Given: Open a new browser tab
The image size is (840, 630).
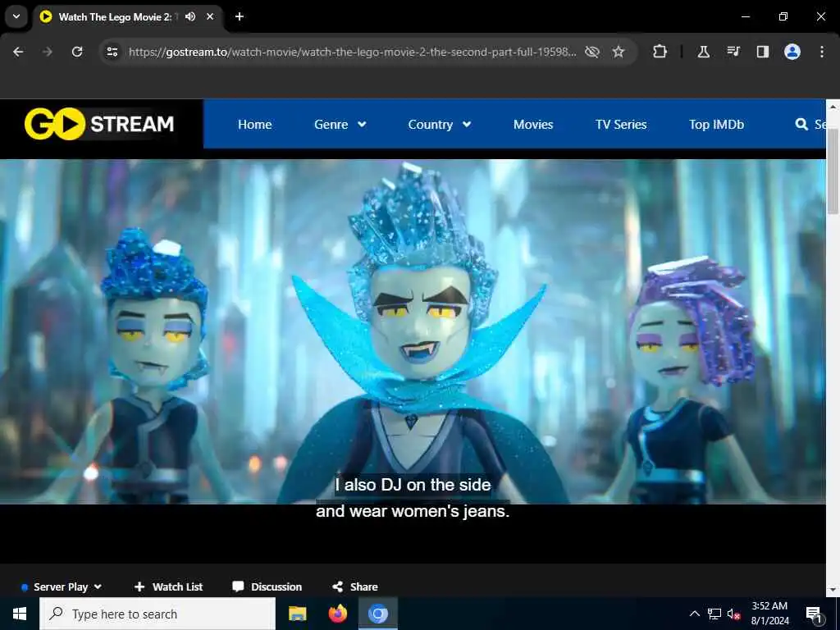Looking at the screenshot, I should [x=240, y=16].
